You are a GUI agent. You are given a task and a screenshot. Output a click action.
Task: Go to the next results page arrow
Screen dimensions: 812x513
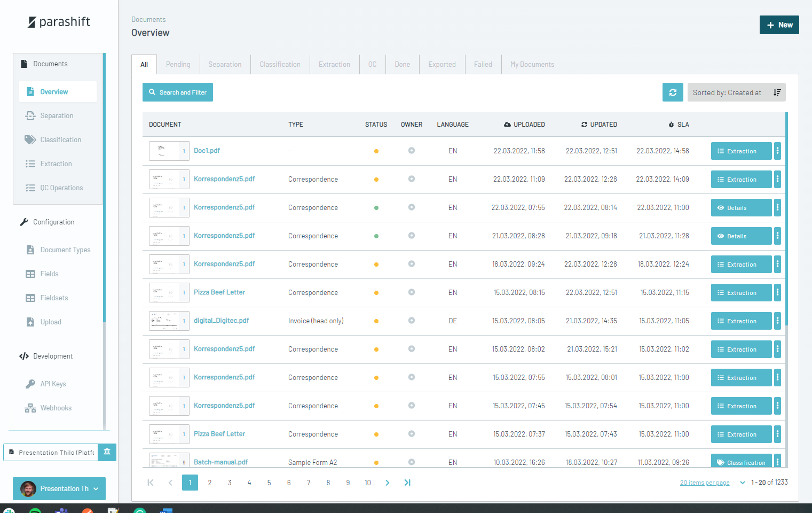click(x=388, y=483)
